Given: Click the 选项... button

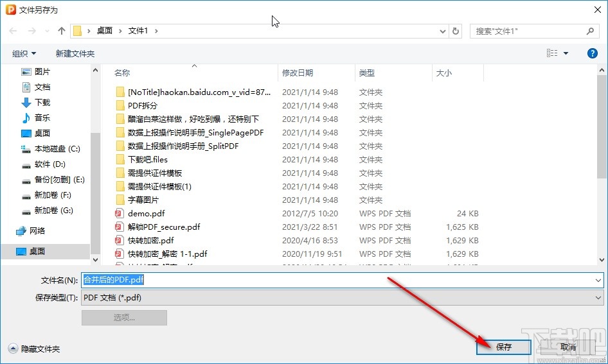Looking at the screenshot, I should (x=124, y=318).
